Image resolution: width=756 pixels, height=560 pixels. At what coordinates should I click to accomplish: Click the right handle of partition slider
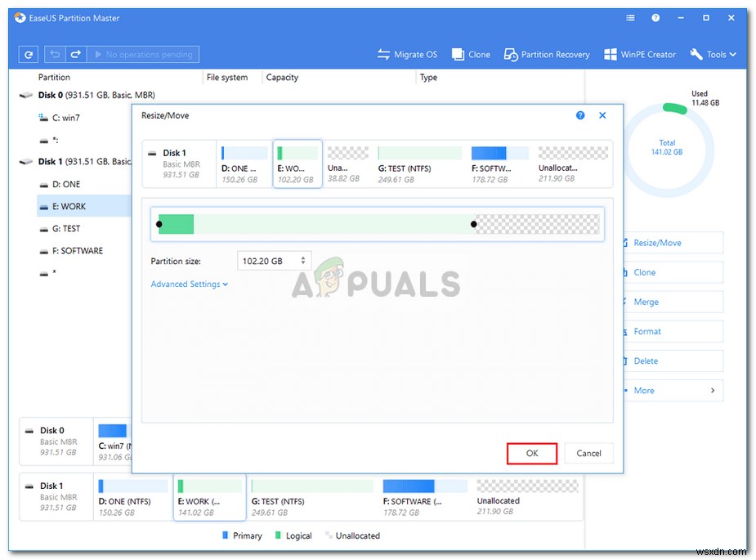coord(473,224)
